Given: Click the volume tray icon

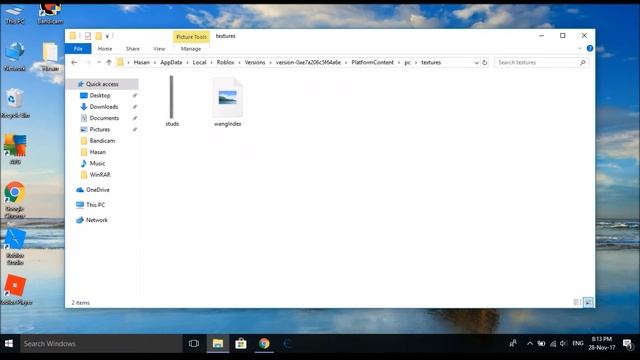Looking at the screenshot, I should 564,344.
